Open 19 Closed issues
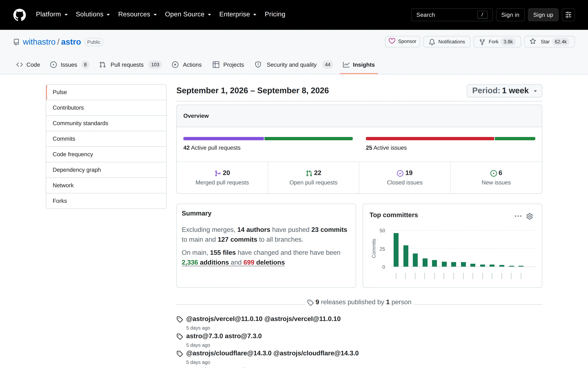Image resolution: width=588 pixels, height=368 pixels. (x=405, y=178)
